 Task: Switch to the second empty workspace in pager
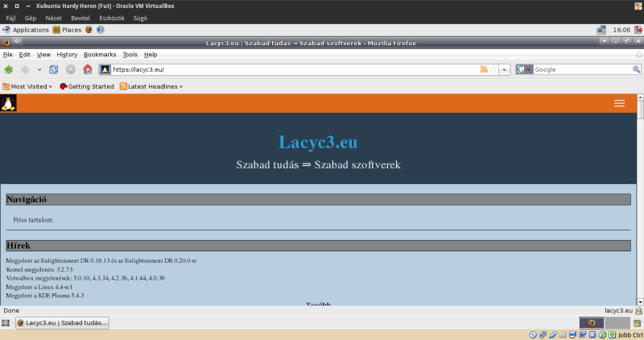(x=617, y=323)
